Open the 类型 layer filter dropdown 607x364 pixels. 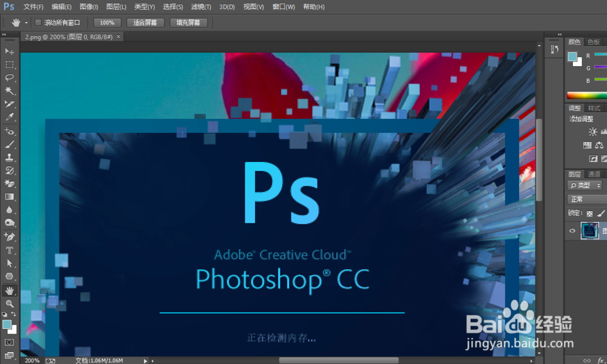coord(585,185)
